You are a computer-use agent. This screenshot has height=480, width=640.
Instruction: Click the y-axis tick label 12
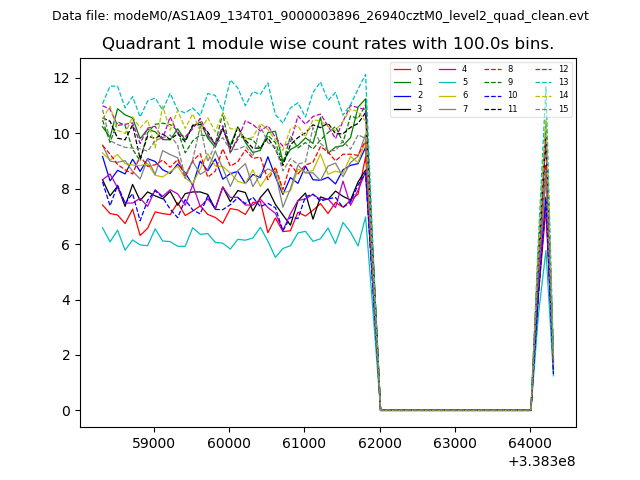(x=61, y=78)
